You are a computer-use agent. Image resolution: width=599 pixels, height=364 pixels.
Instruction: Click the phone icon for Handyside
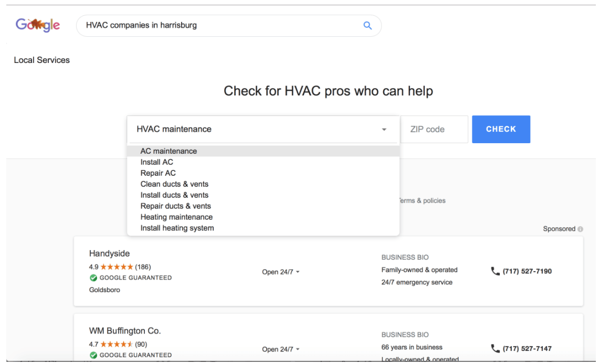tap(495, 271)
